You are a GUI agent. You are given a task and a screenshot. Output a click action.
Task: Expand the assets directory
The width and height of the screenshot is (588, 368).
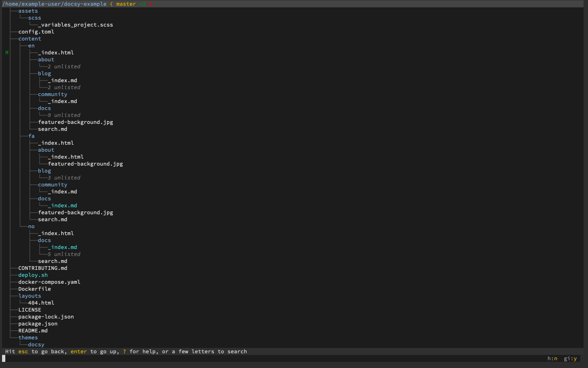point(28,11)
